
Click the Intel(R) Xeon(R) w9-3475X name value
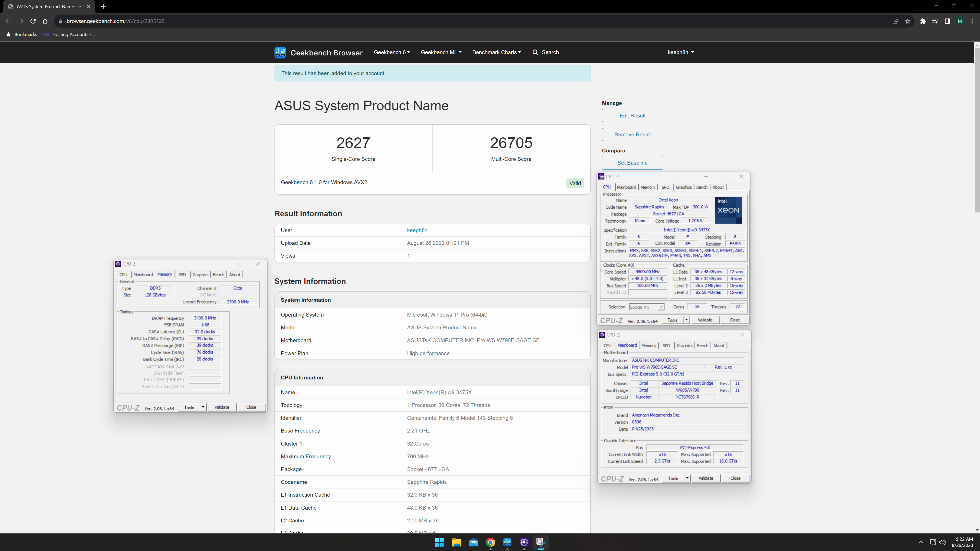439,392
